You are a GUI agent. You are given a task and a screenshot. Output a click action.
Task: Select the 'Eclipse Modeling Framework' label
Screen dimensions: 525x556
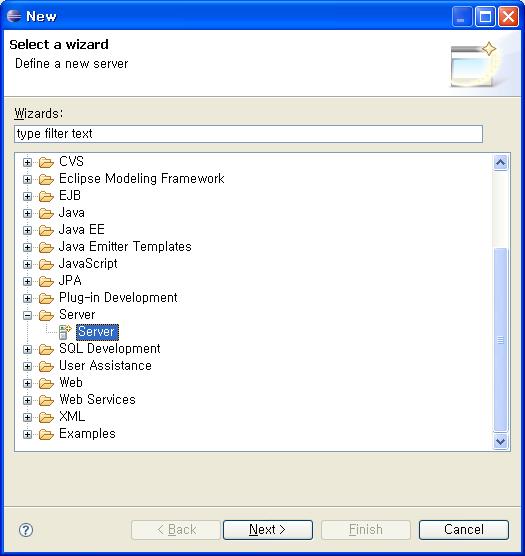pyautogui.click(x=141, y=179)
